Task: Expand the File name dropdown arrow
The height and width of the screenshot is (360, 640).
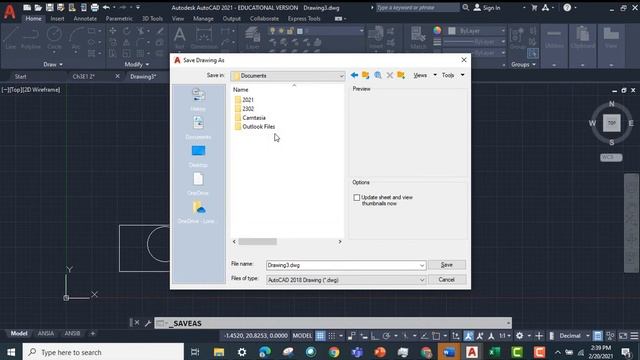Action: [x=422, y=265]
